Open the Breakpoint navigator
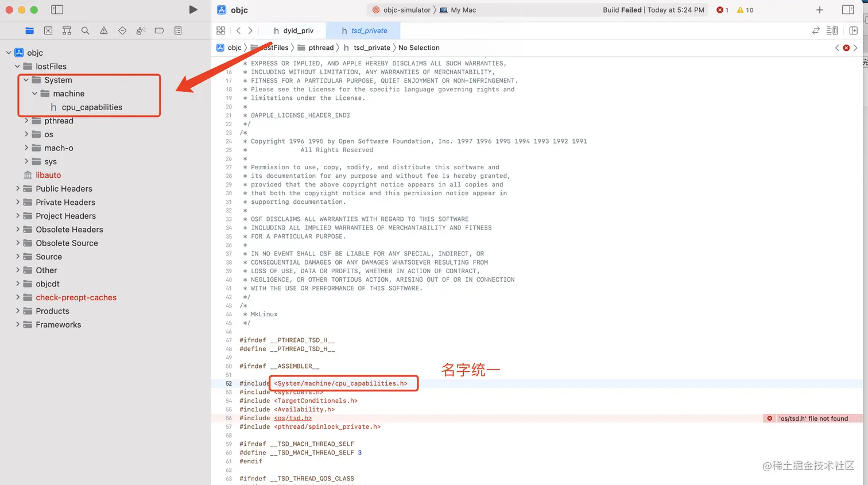The width and height of the screenshot is (868, 485). (x=160, y=30)
